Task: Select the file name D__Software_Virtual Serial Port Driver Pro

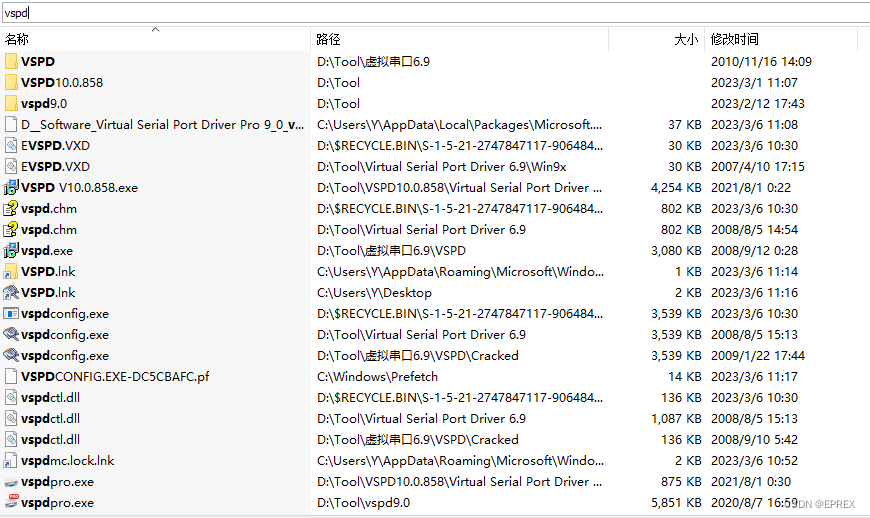Action: 163,125
